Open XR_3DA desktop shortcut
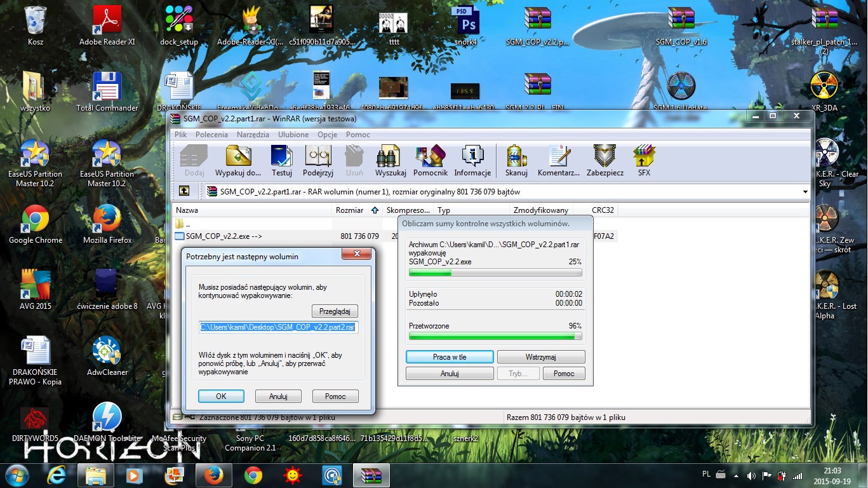Image resolution: width=868 pixels, height=488 pixels. click(x=824, y=92)
